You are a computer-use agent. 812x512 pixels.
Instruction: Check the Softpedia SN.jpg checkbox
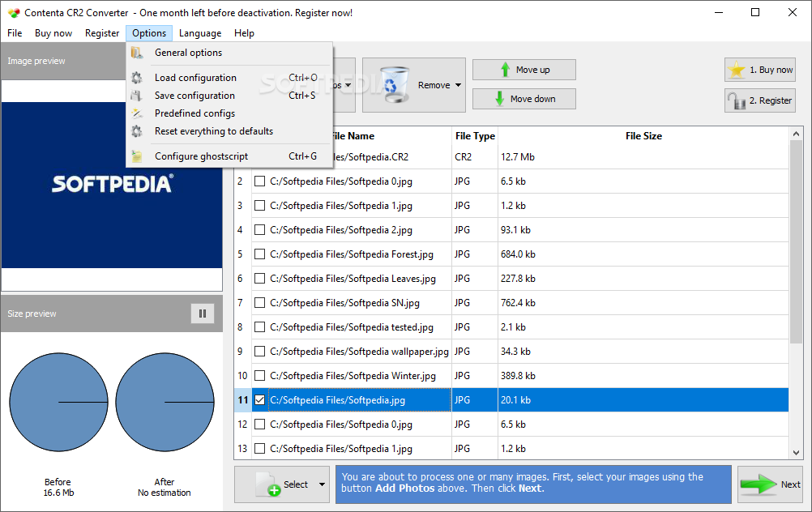pyautogui.click(x=260, y=303)
